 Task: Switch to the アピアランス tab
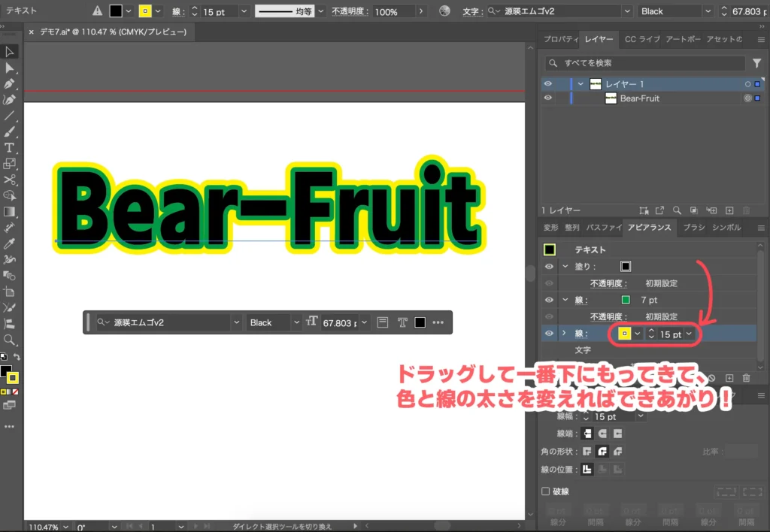(650, 228)
